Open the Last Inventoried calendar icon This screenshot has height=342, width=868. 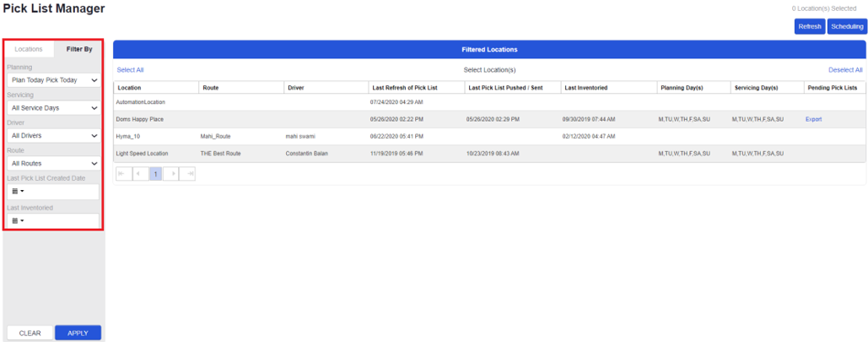point(16,220)
